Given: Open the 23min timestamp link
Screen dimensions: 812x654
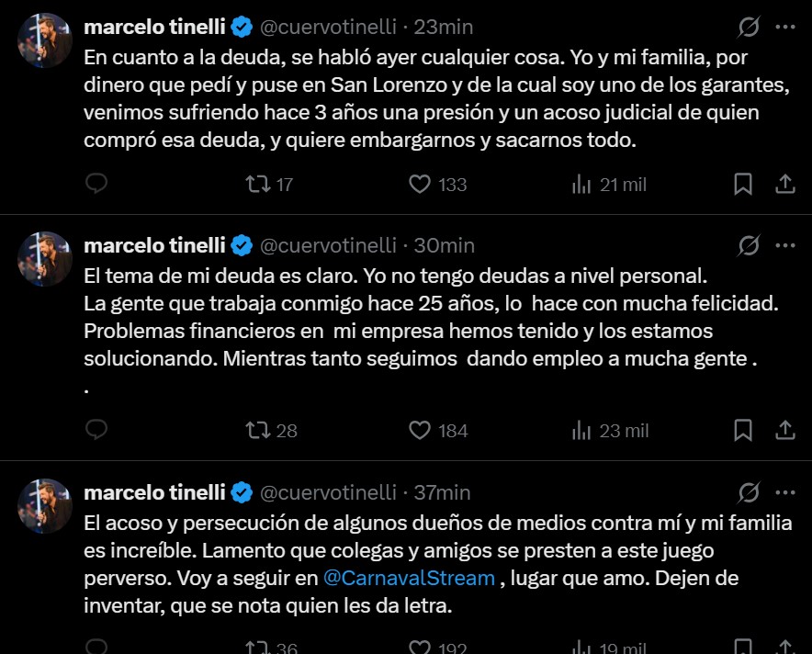Looking at the screenshot, I should [445, 28].
